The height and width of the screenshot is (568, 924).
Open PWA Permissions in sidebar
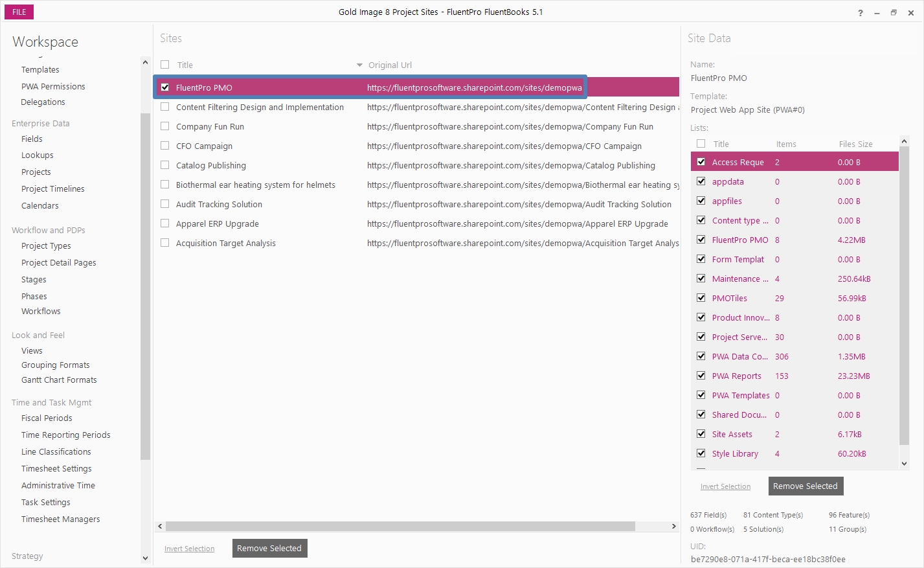[x=53, y=87]
